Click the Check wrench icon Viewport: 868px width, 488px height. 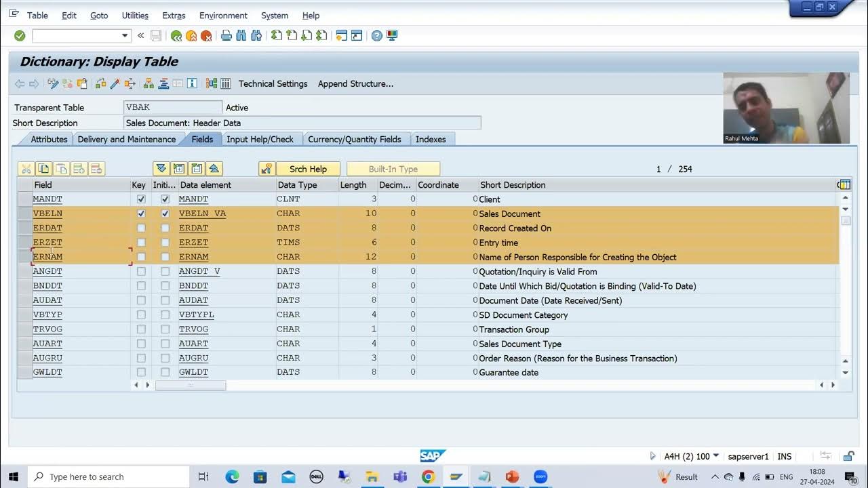point(101,83)
